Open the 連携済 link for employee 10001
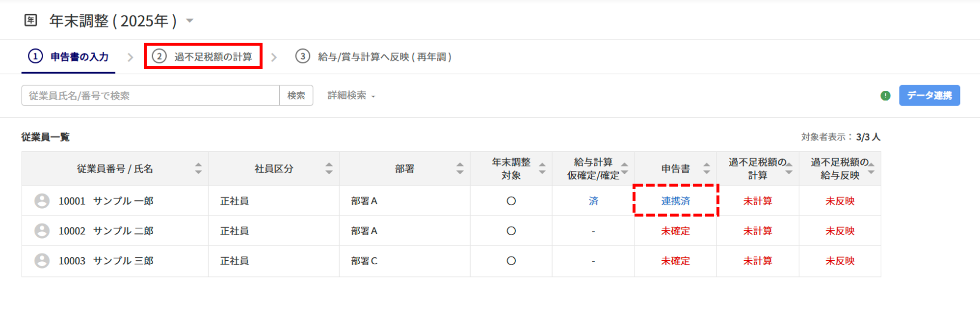980x330 pixels. [x=675, y=201]
